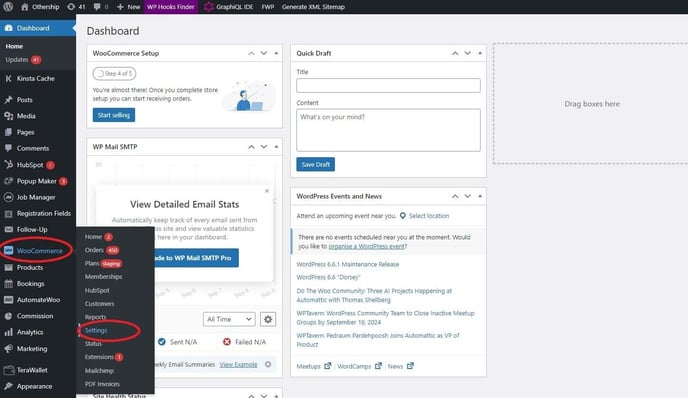Viewport: 688px width, 398px height.
Task: Click the WordPress logo icon
Action: click(8, 7)
